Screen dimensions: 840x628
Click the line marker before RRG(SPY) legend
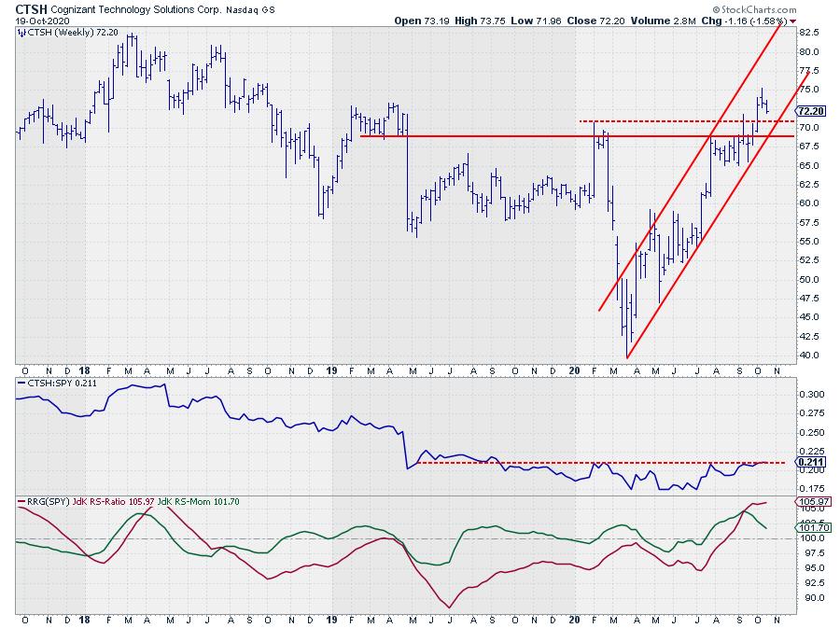tap(20, 503)
